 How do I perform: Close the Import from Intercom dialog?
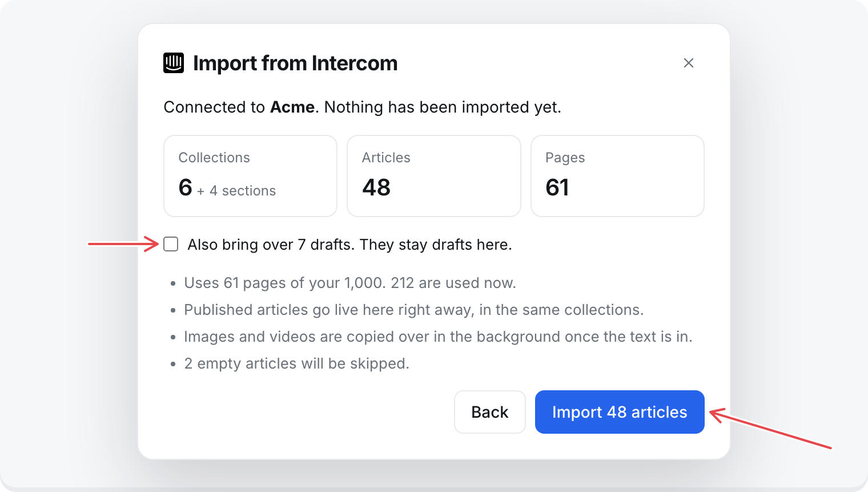click(689, 63)
